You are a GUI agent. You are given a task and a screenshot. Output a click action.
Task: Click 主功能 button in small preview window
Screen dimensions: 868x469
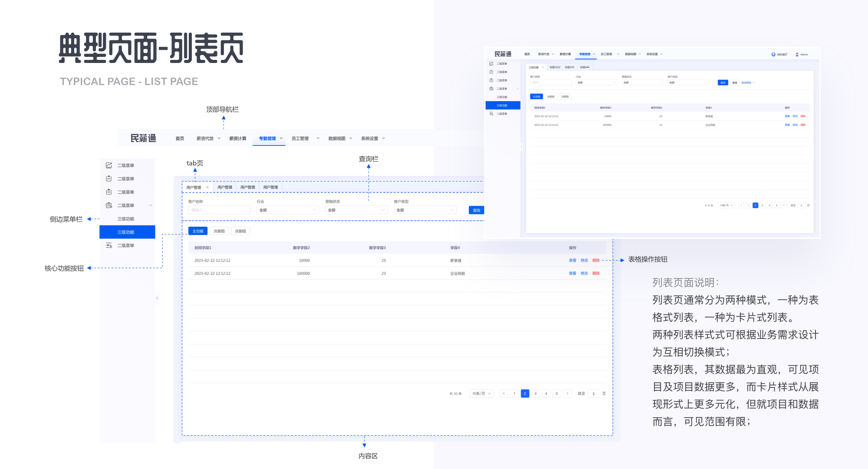[x=536, y=96]
